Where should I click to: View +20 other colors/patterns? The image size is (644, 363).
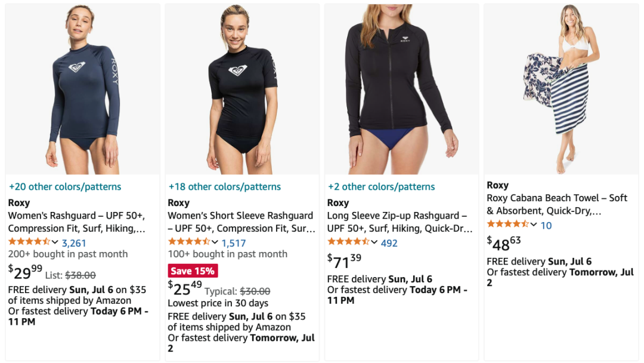pyautogui.click(x=65, y=187)
